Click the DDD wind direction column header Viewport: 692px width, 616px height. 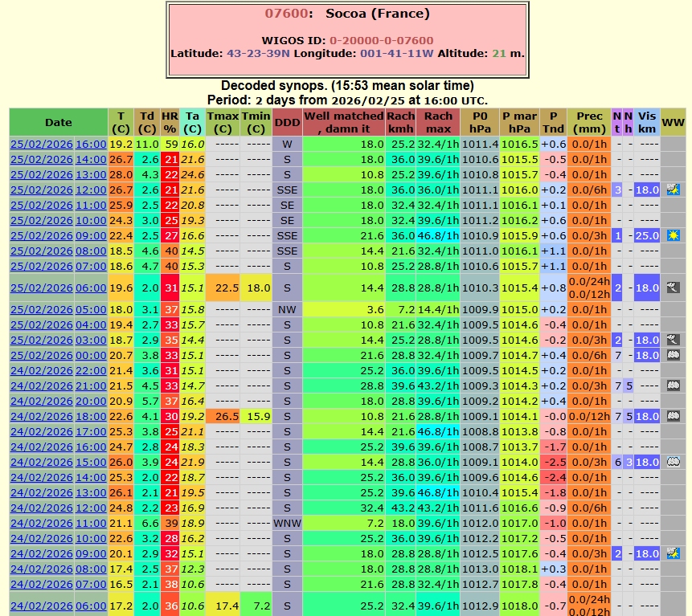[x=287, y=122]
